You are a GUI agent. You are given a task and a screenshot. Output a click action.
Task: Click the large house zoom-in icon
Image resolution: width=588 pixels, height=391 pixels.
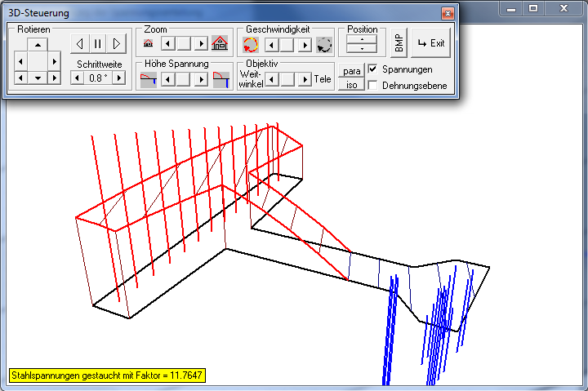point(220,44)
